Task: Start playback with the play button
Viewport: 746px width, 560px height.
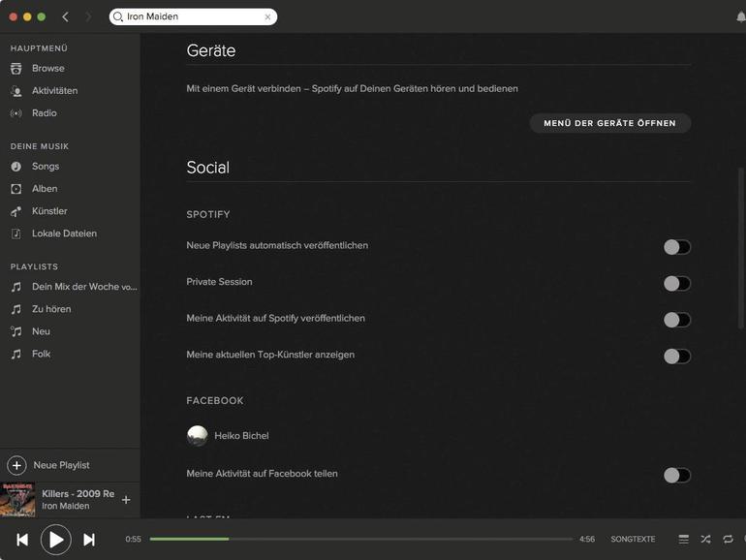Action: tap(55, 540)
